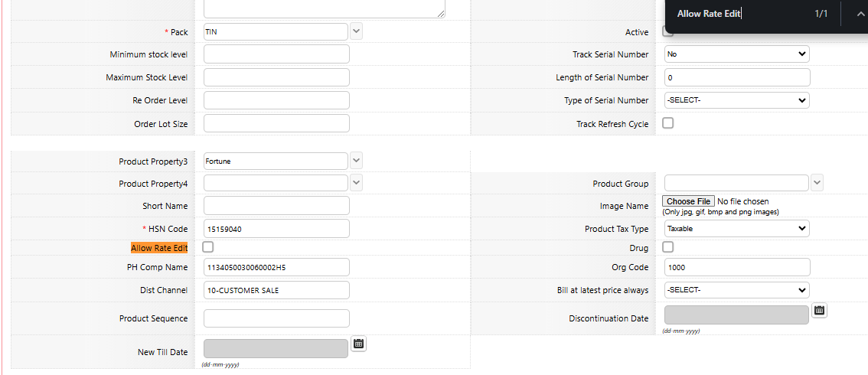Focus the Maximum Stock Level field

pyautogui.click(x=277, y=77)
